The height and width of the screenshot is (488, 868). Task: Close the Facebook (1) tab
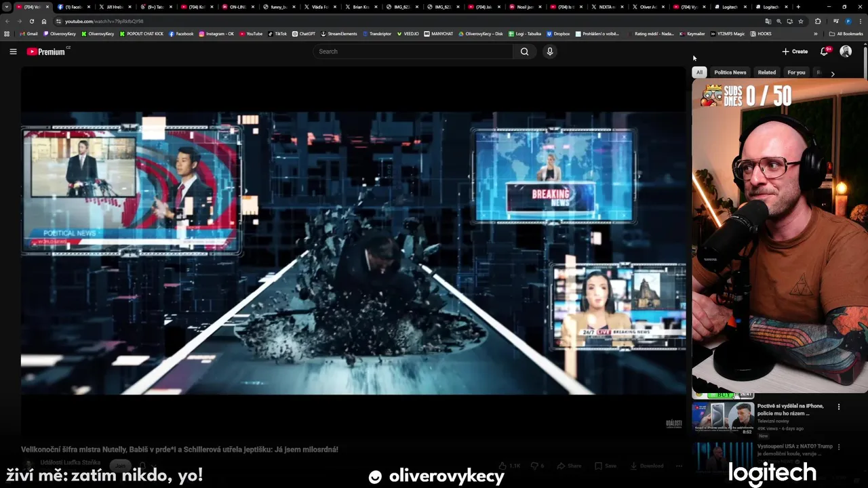tap(88, 7)
